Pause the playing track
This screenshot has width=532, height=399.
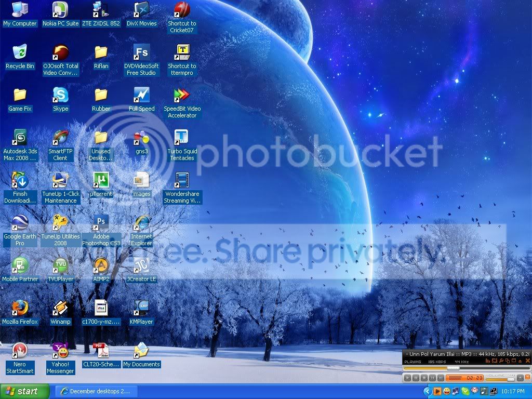tap(416, 378)
